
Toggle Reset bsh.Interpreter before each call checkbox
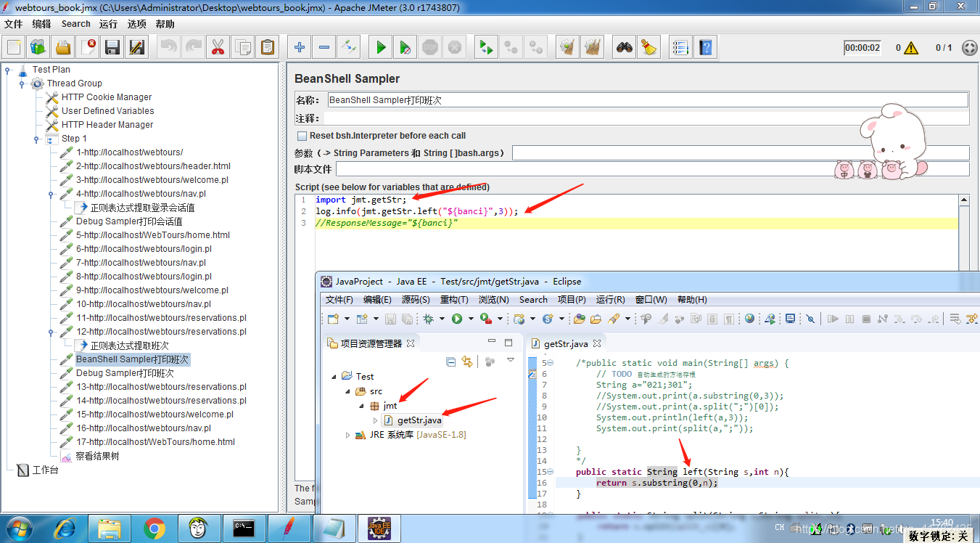click(x=302, y=136)
